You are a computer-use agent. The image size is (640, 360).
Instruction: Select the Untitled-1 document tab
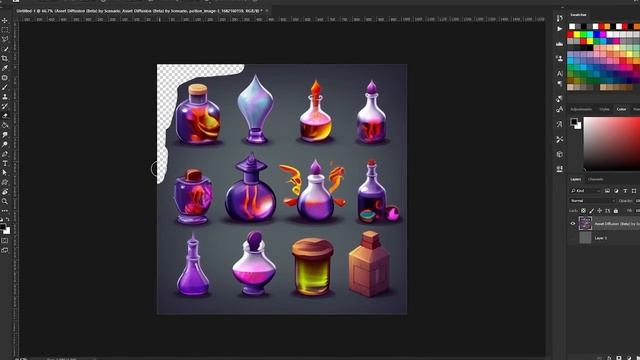click(x=139, y=11)
